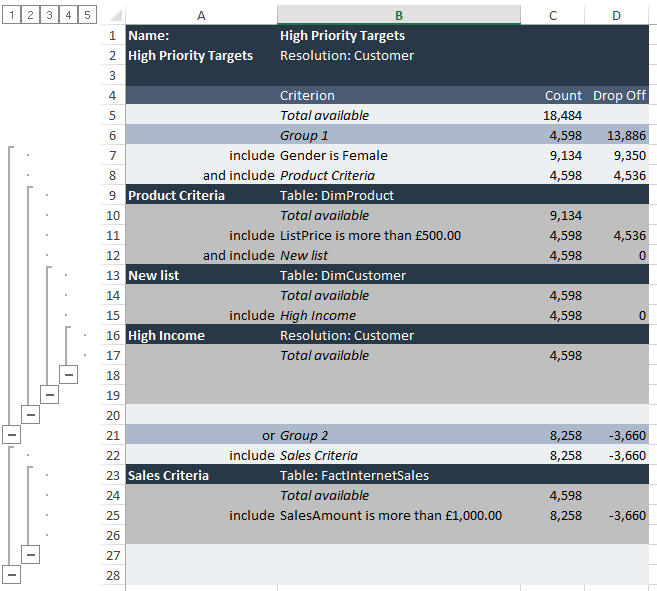Screen dimensions: 657x591
Task: Show outline level 3 detail
Action: [x=49, y=15]
